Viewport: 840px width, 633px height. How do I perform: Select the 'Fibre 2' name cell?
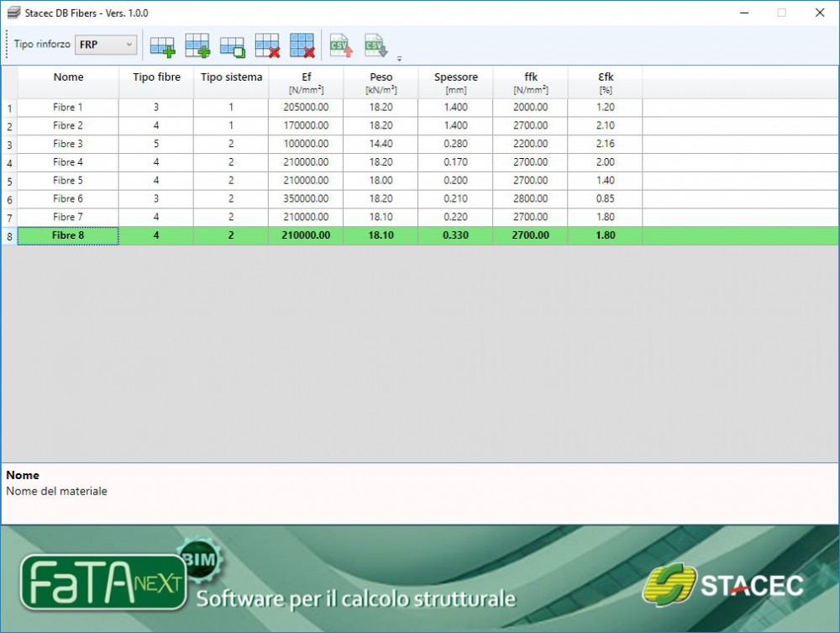[x=68, y=126]
